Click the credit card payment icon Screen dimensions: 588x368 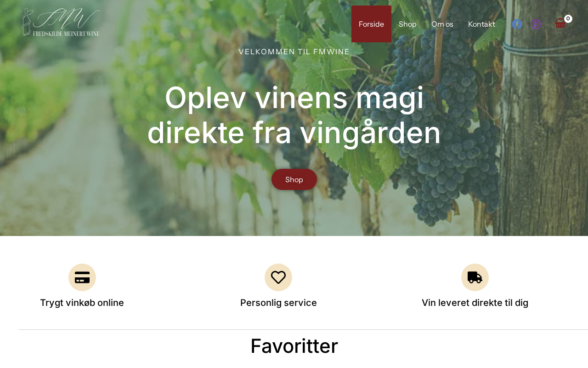82,277
